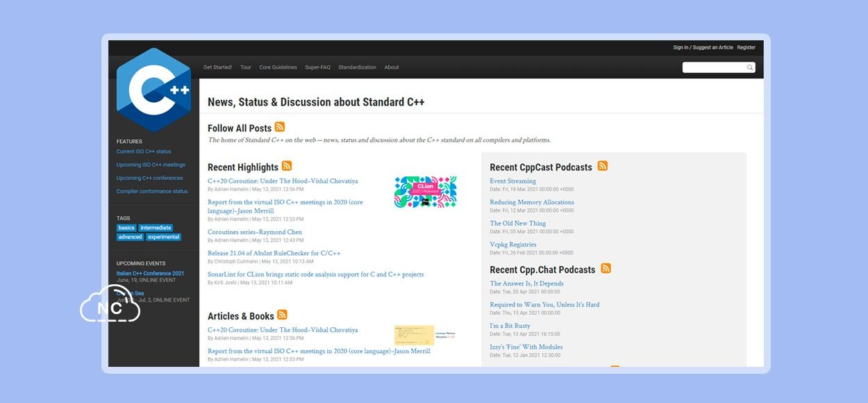Open SonarLint for CLion article

coord(315,274)
